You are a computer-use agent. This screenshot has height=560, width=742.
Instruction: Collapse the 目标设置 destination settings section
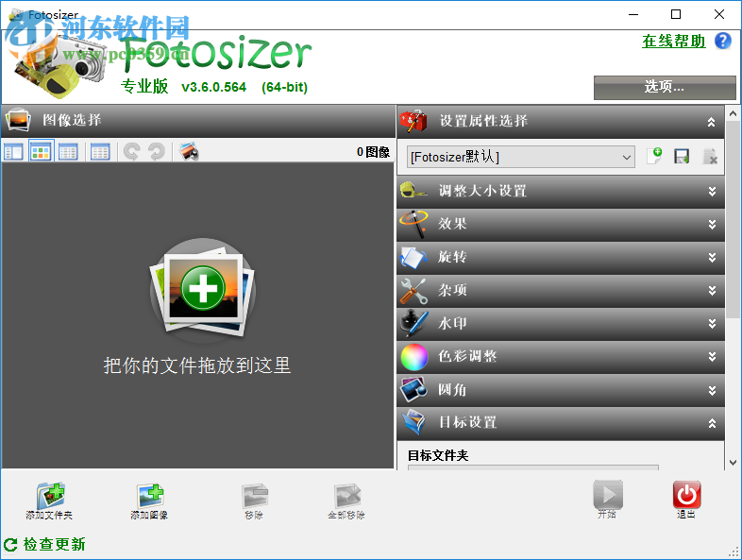(x=712, y=424)
